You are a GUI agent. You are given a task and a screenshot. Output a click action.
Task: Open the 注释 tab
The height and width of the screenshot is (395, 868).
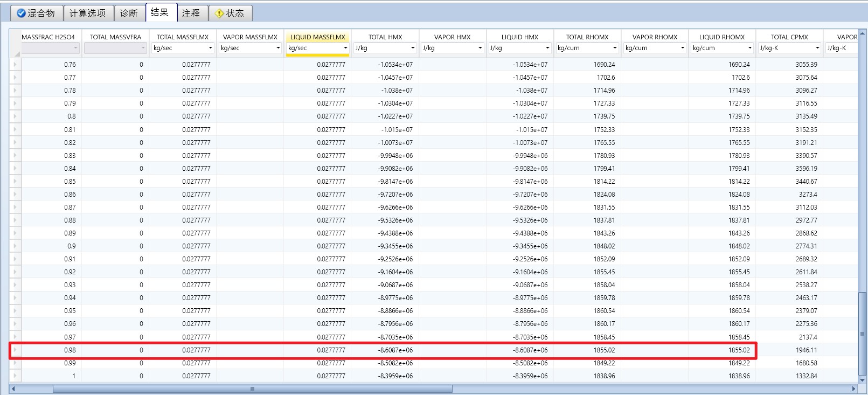[x=192, y=13]
